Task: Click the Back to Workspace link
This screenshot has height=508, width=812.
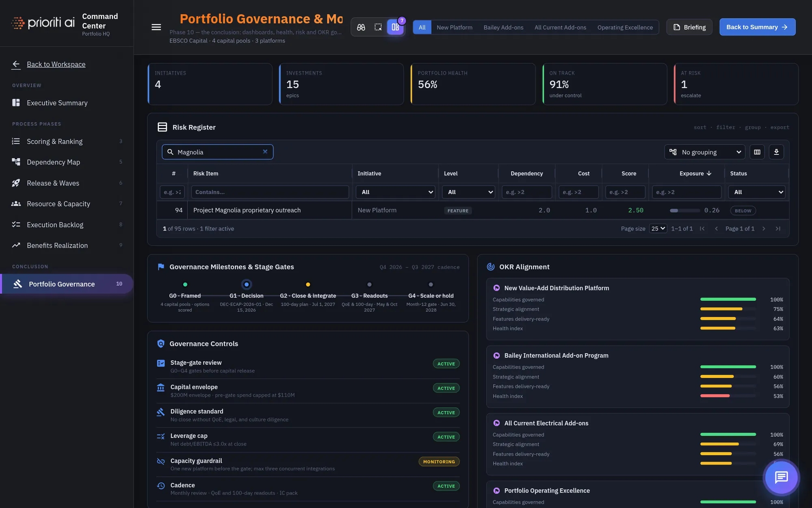Action: [x=56, y=64]
